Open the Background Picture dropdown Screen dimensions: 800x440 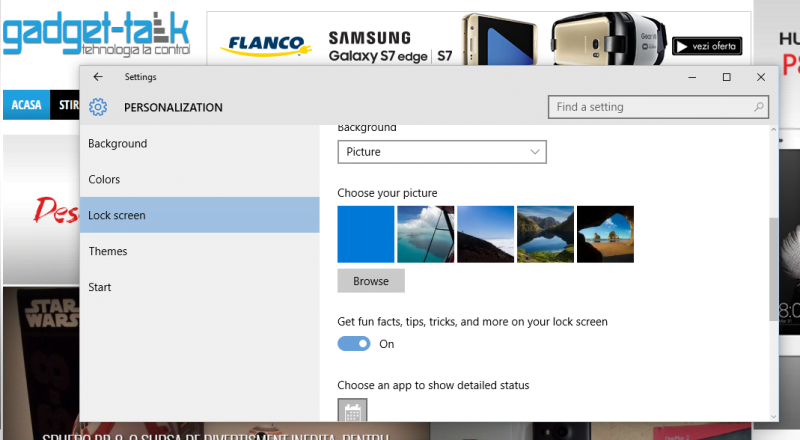pyautogui.click(x=442, y=152)
